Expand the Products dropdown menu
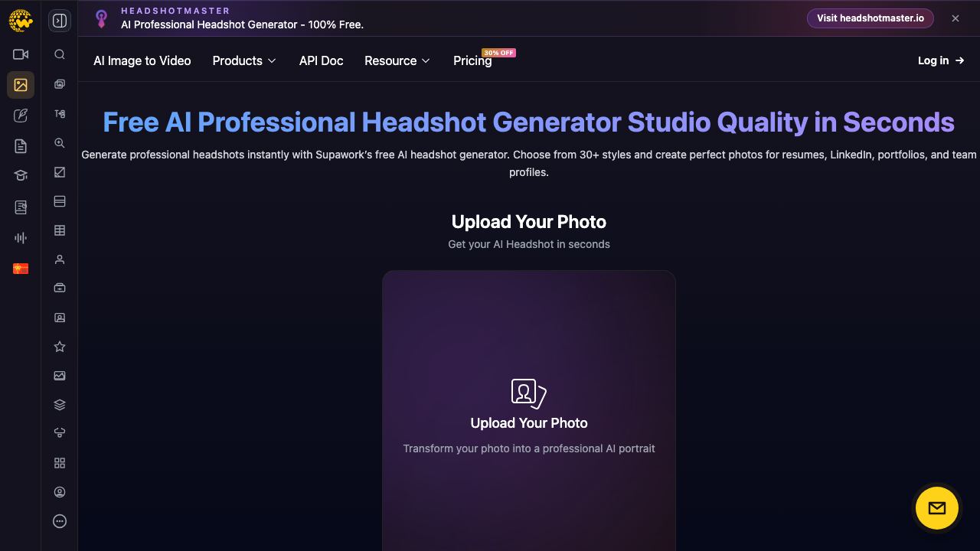The image size is (980, 551). 244,60
